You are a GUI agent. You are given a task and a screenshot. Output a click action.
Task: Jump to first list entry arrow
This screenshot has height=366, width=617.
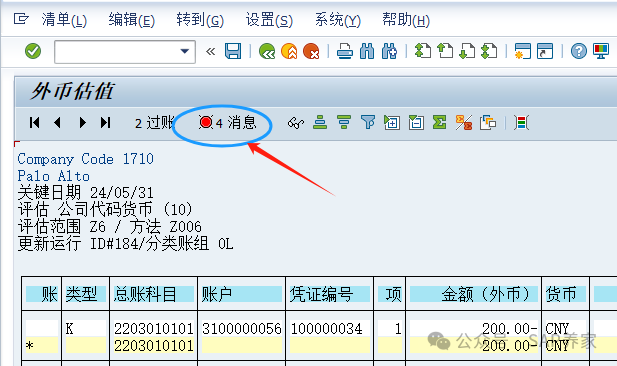[x=34, y=123]
